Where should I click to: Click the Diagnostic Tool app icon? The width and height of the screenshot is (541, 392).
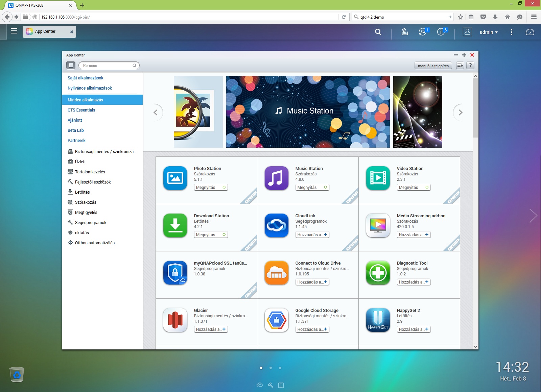tap(378, 273)
